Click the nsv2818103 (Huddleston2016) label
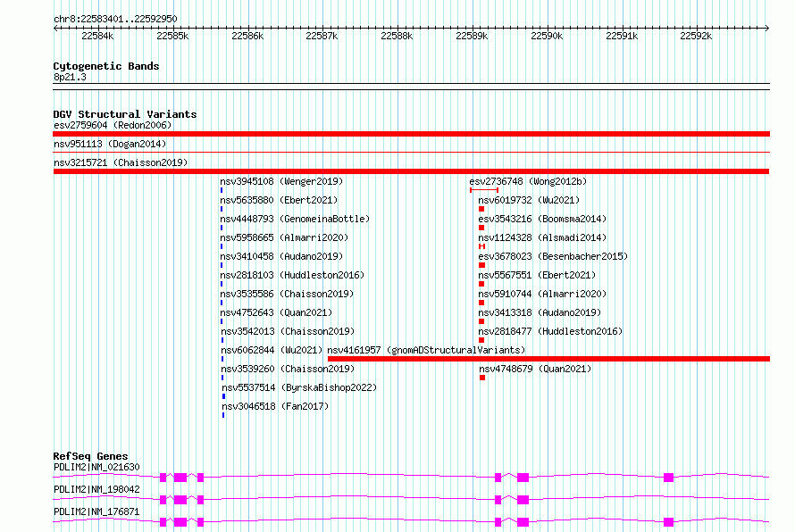The height and width of the screenshot is (532, 795). click(x=293, y=275)
